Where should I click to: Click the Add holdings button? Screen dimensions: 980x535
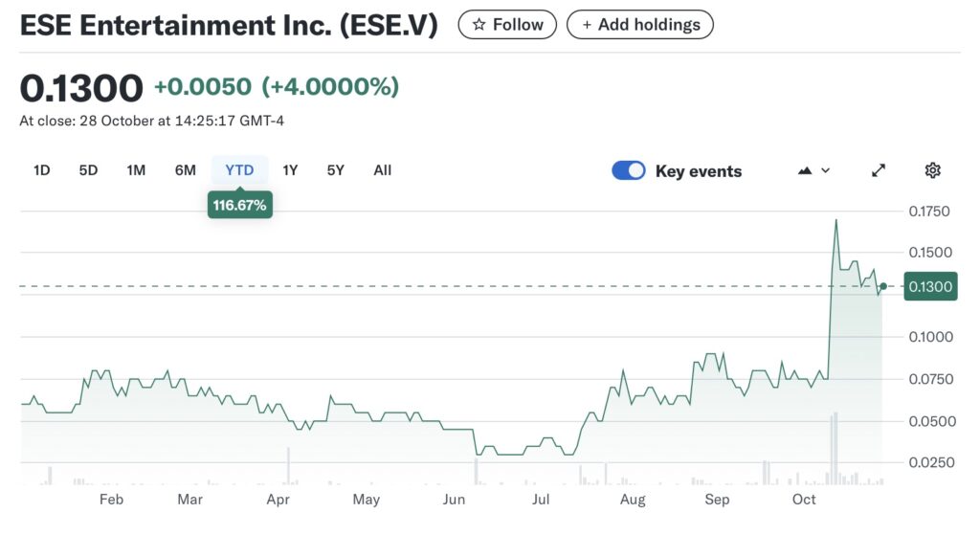(640, 24)
